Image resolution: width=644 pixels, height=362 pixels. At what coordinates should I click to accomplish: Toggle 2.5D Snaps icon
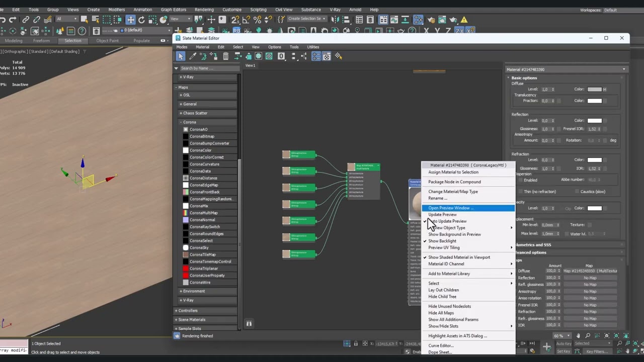(235, 20)
